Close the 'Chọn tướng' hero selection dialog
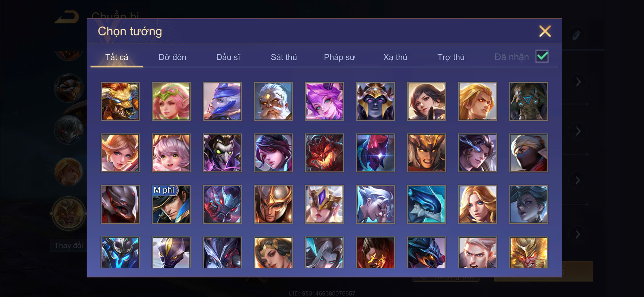Screen dimensions: 644x297 tap(545, 31)
